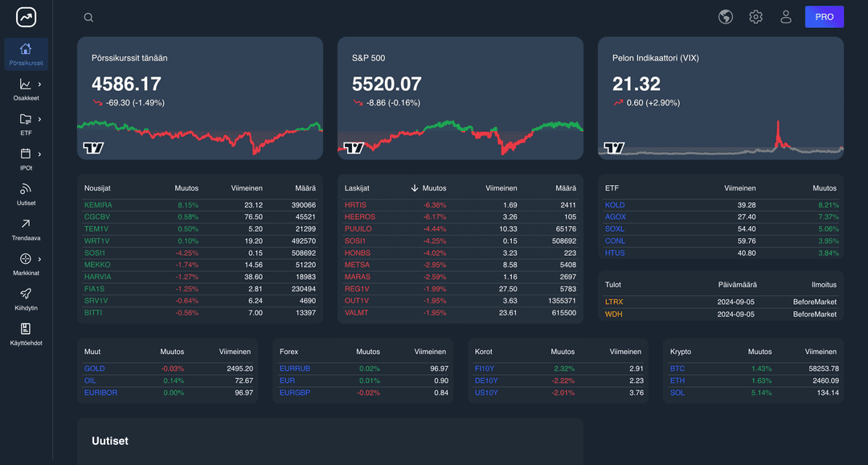The width and height of the screenshot is (868, 465).
Task: Open the HARVIA stock link
Action: [97, 277]
